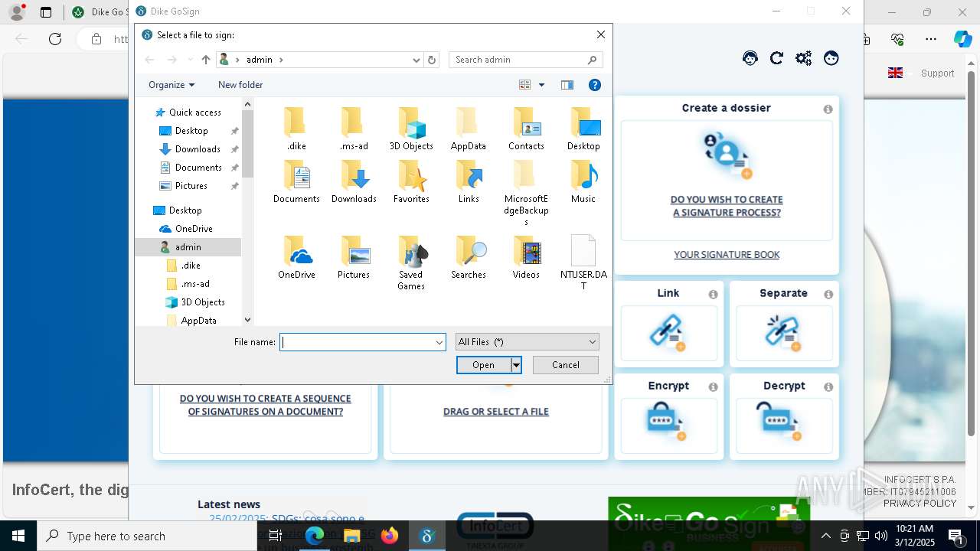Toggle the preview pane button

click(x=567, y=85)
